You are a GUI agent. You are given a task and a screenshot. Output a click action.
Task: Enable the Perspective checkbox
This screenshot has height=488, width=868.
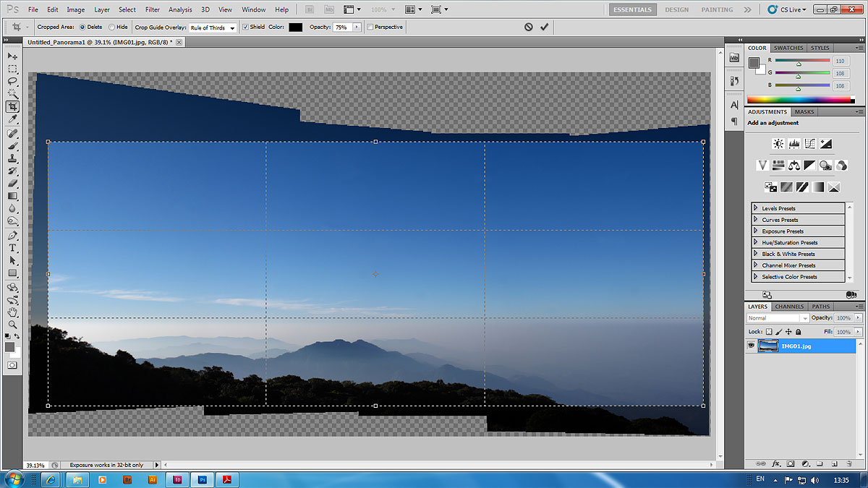tap(370, 27)
